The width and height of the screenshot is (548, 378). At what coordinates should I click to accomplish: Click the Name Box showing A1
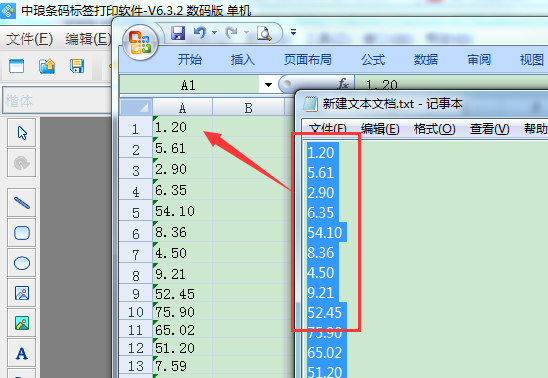click(x=189, y=85)
